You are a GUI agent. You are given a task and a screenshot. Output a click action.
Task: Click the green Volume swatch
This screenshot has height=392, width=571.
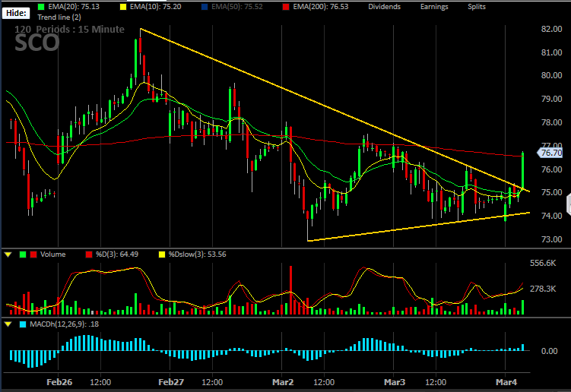[x=23, y=254]
